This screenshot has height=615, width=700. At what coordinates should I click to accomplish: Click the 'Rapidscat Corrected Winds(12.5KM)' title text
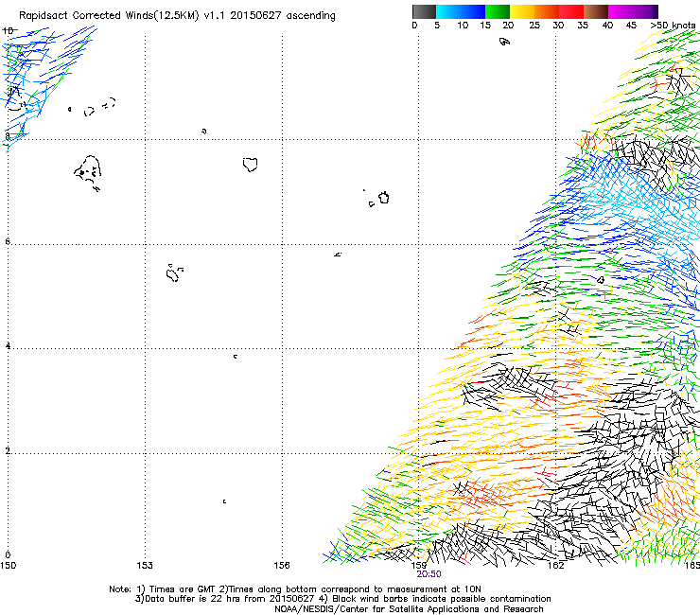pyautogui.click(x=109, y=16)
